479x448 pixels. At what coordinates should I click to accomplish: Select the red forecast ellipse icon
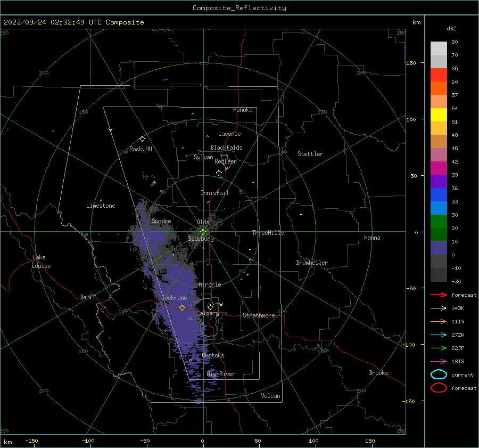(x=439, y=388)
